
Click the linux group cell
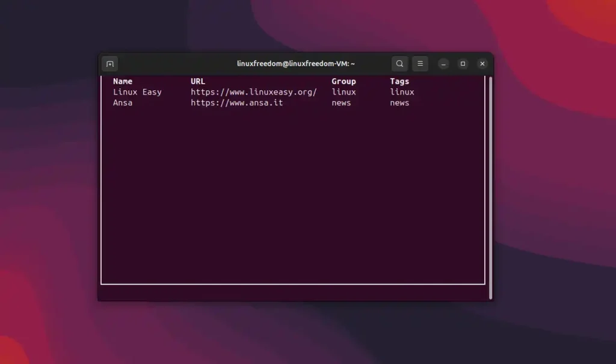(343, 92)
